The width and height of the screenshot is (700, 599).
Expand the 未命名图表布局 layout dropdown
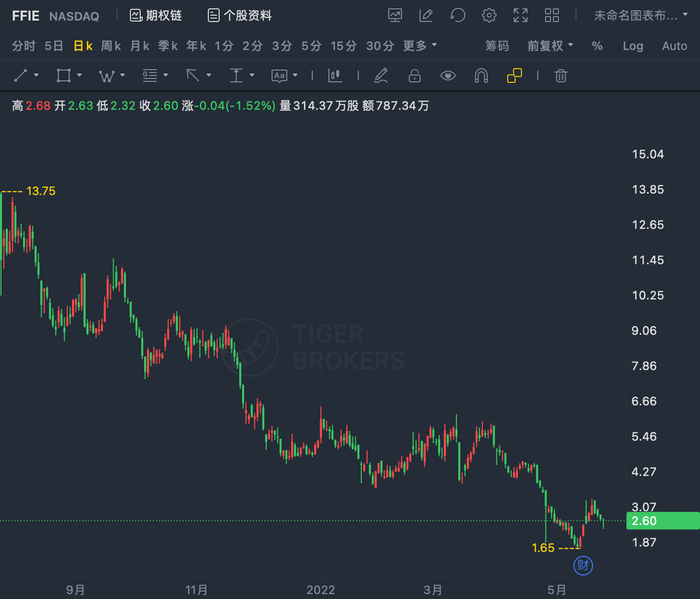point(641,15)
